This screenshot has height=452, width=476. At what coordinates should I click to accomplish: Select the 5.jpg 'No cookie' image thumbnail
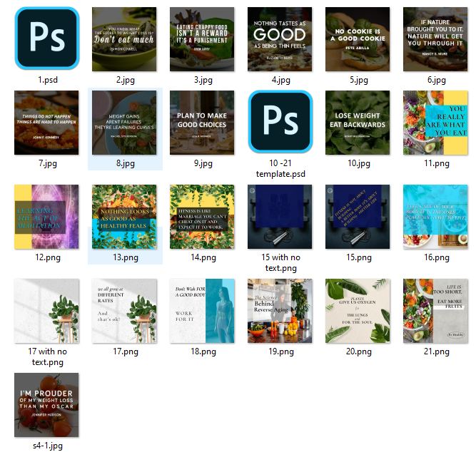[x=358, y=39]
